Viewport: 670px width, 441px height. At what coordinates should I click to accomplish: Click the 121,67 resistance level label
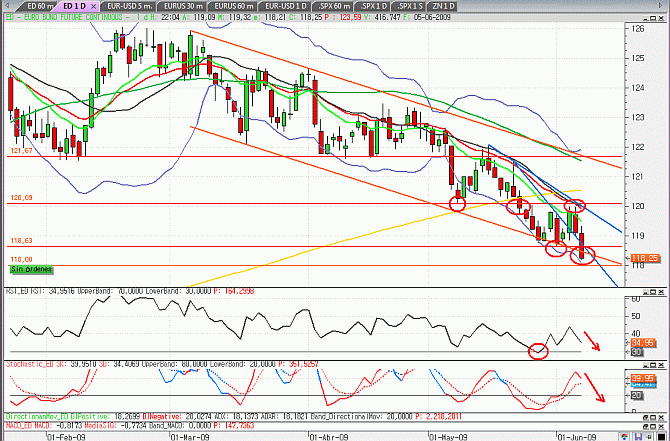(x=21, y=151)
